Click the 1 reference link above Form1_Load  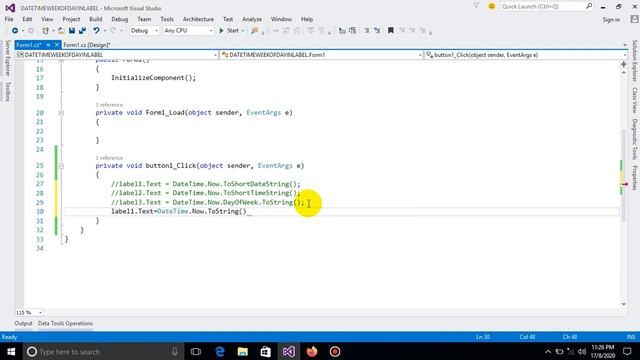(109, 105)
